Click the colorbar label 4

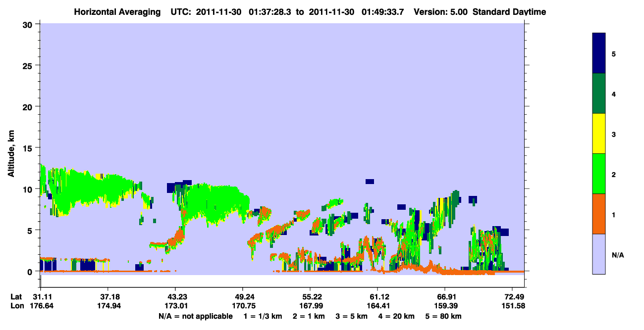pyautogui.click(x=614, y=94)
